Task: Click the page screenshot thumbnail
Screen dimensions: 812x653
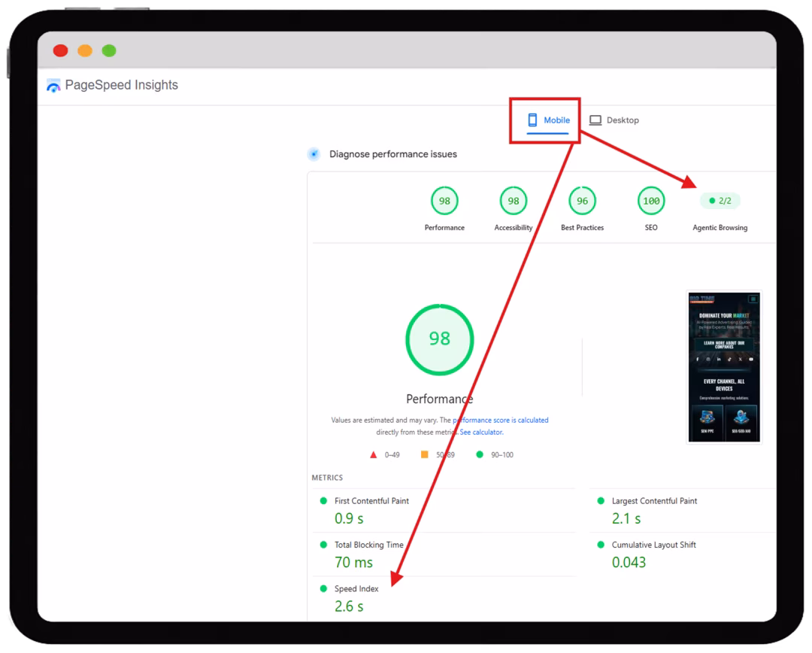Action: point(724,367)
